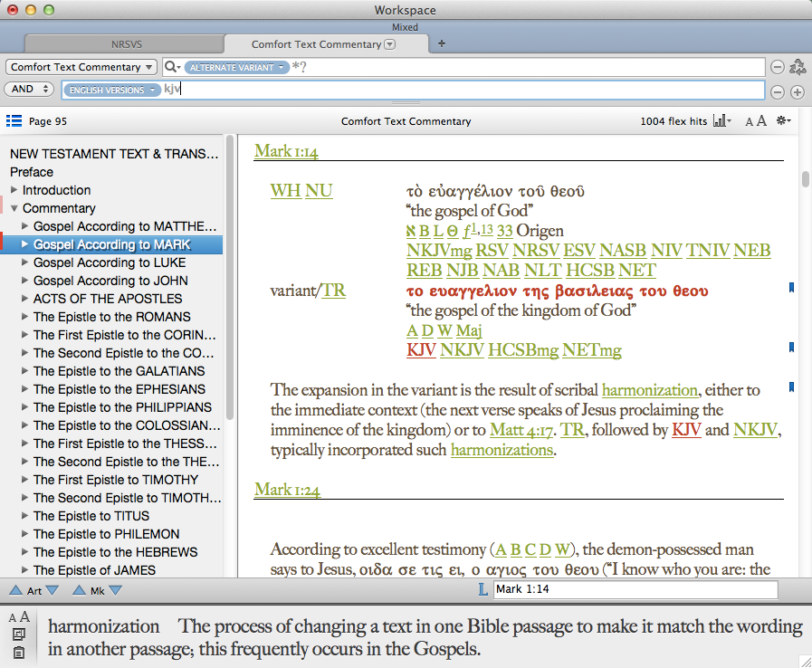
Task: Click the HCSBmg link
Action: 523,350
